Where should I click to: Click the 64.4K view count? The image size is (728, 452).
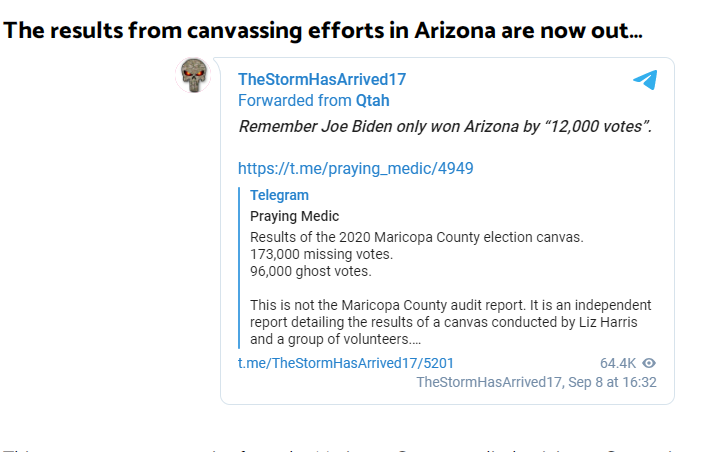pyautogui.click(x=618, y=363)
